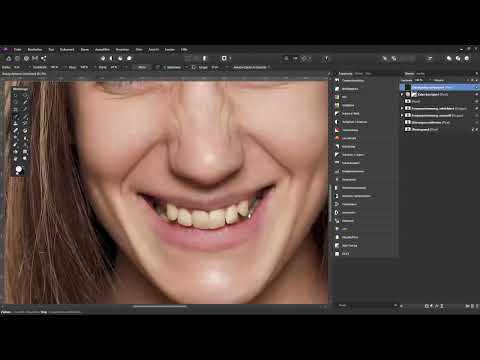Switch to the Photo persona icon
Image resolution: width=480 pixels, height=360 pixels.
coord(9,58)
